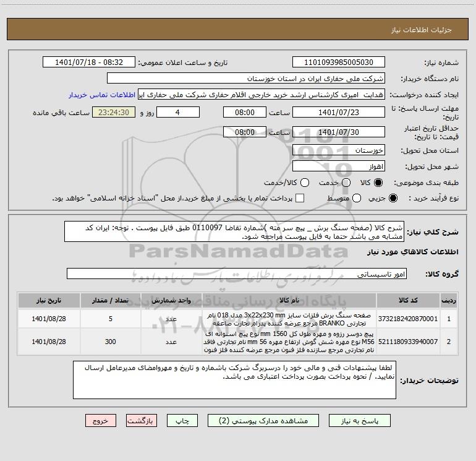Click the goods group field امور تاسیساتی
Screen dimensions: 476x461
pyautogui.click(x=237, y=274)
